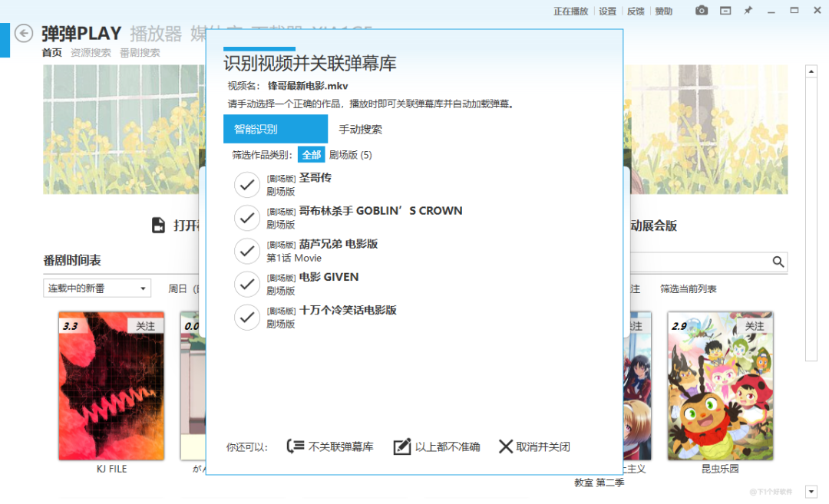The height and width of the screenshot is (504, 829).
Task: Click the back arrow navigation icon
Action: click(23, 34)
